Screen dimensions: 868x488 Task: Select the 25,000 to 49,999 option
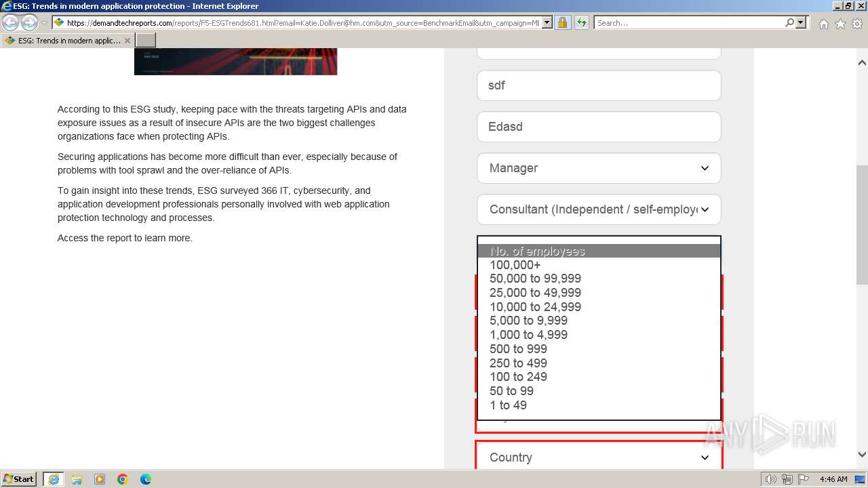point(599,293)
